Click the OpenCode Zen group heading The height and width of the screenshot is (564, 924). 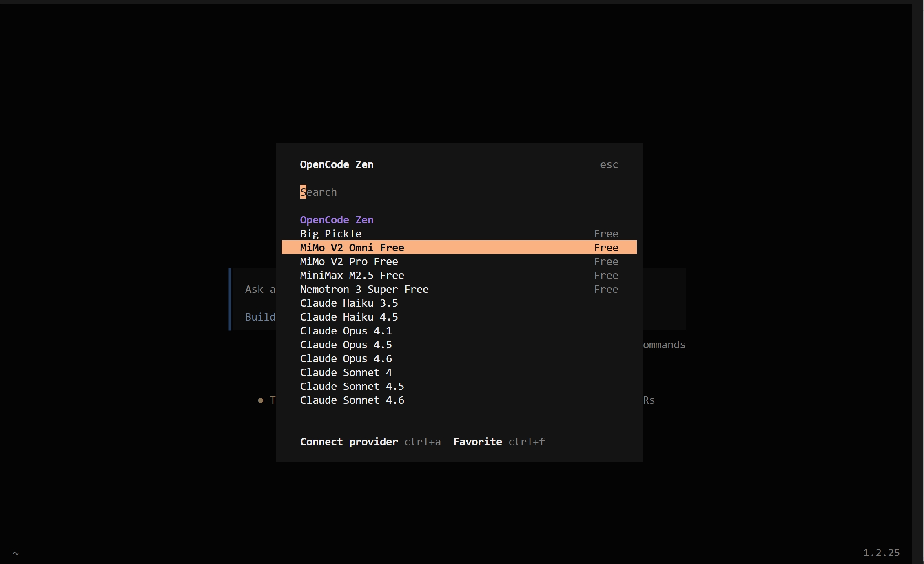point(337,220)
